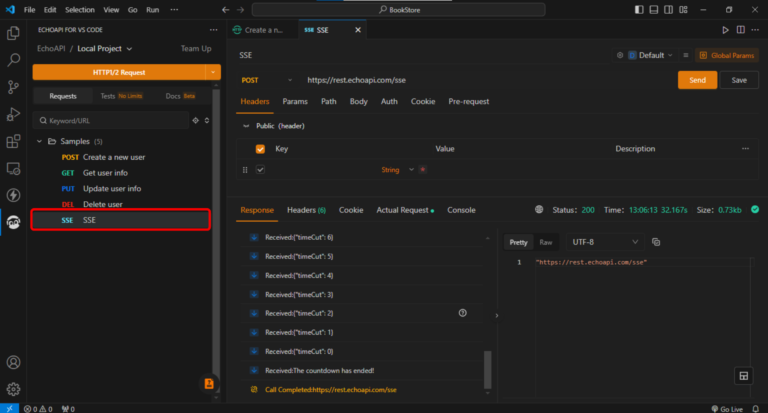768x413 pixels.
Task: Click the split editor icon
Action: (x=739, y=30)
